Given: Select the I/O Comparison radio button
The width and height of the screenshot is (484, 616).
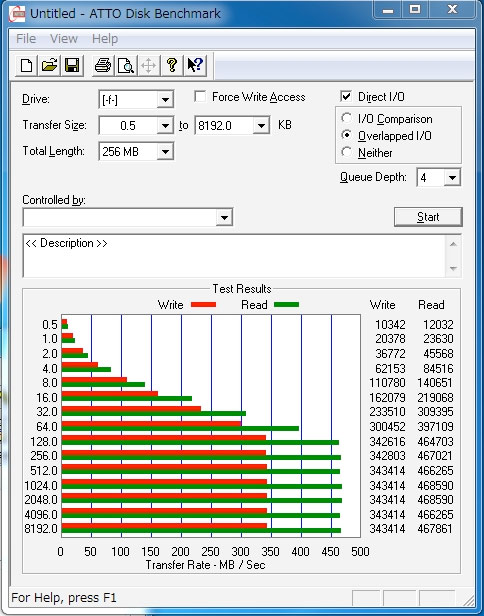Looking at the screenshot, I should [x=346, y=118].
